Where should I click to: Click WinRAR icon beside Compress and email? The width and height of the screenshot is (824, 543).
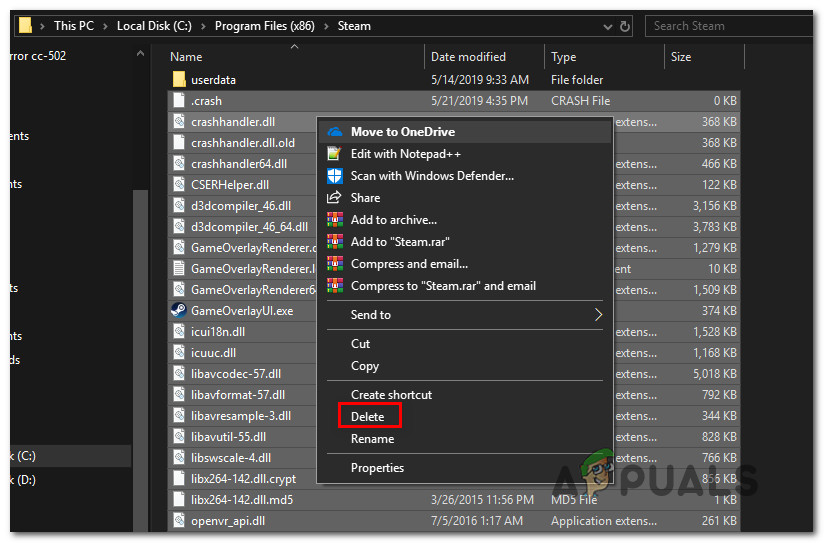(335, 264)
